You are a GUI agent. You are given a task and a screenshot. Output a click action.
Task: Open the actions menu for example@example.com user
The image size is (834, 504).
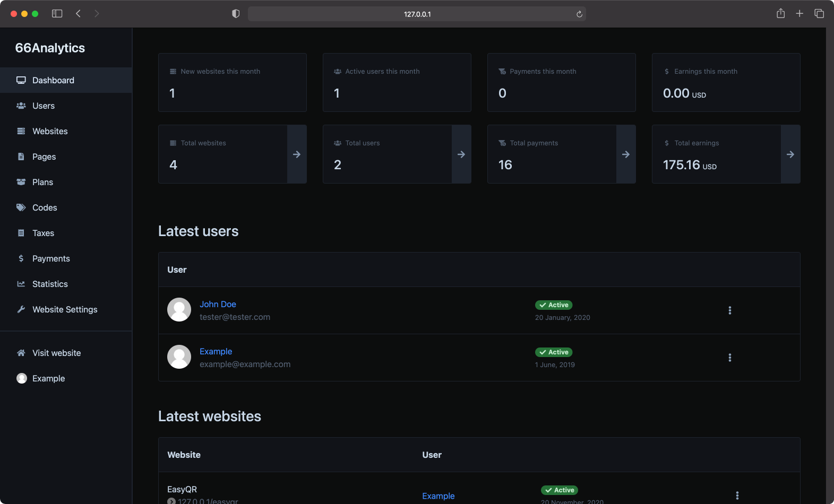(x=730, y=358)
